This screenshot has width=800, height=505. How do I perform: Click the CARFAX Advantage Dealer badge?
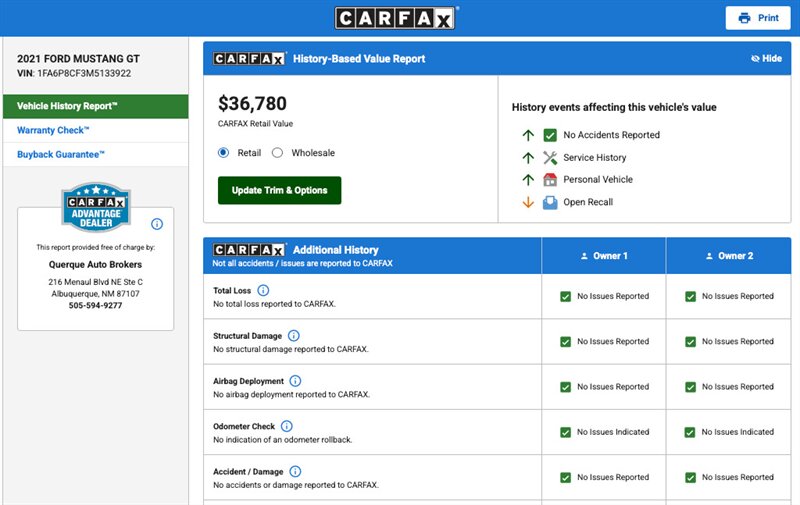point(95,207)
